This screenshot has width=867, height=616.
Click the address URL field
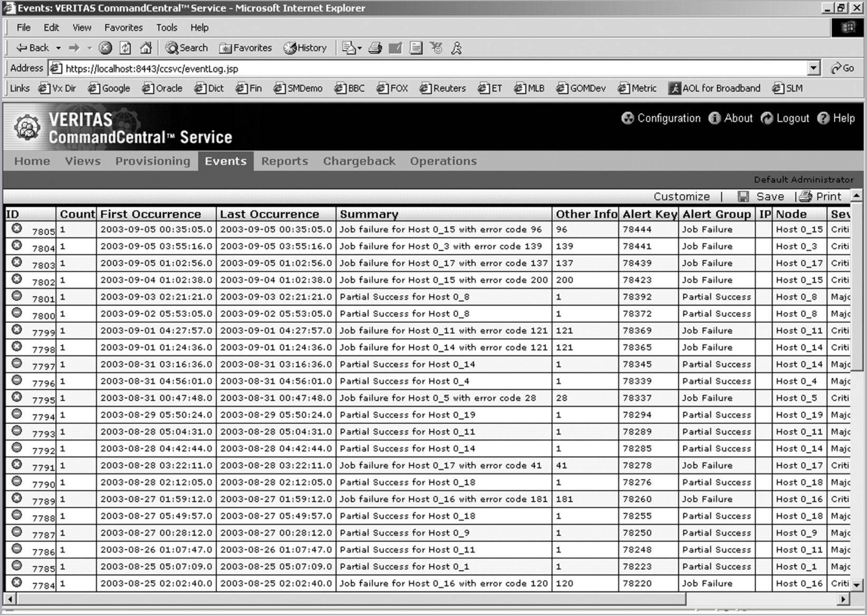(x=428, y=69)
